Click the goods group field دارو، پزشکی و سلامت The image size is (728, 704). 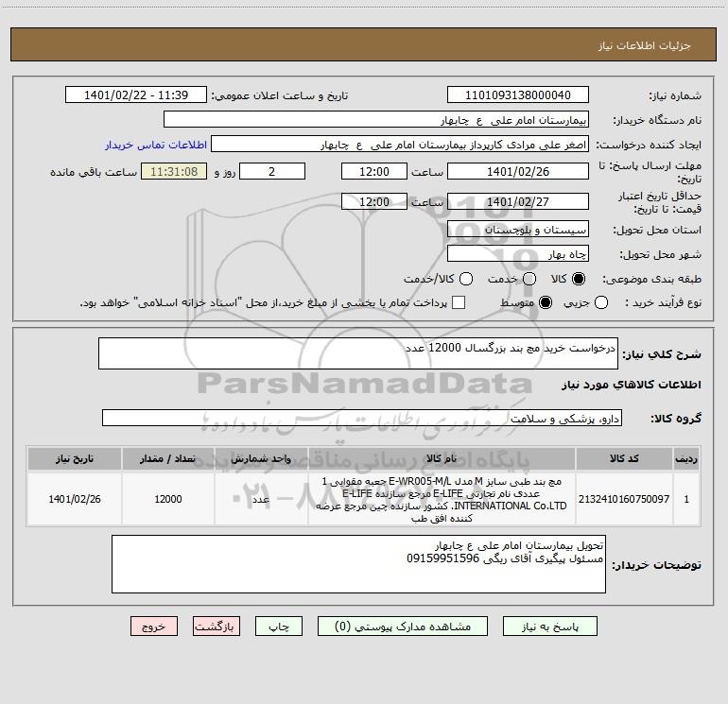tap(362, 418)
